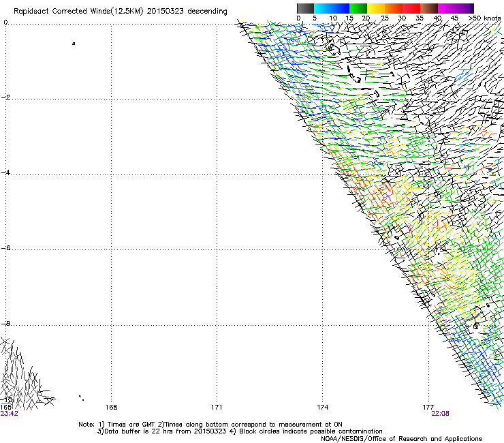
Task: Click the '>50 knots' legend label
Action: click(484, 18)
